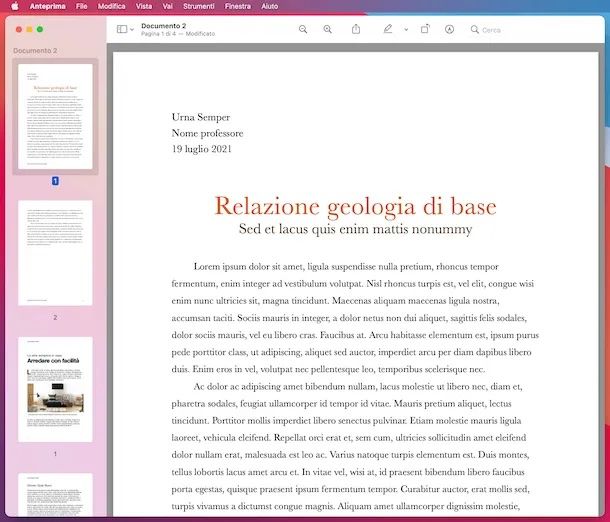The width and height of the screenshot is (610, 522).
Task: Open the Vai menu
Action: point(168,6)
